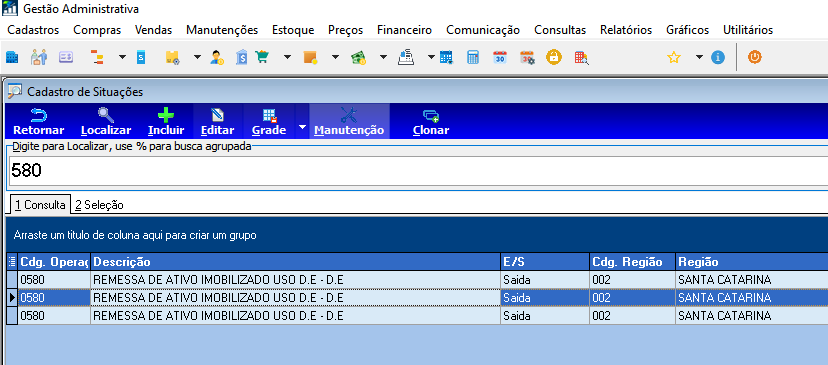Click the E/S column header
The image size is (828, 365).
click(x=545, y=262)
